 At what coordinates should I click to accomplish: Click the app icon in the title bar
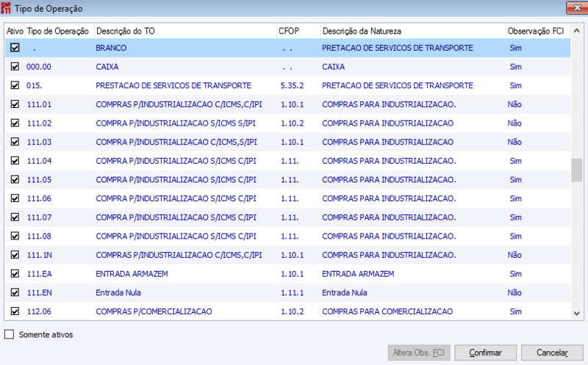6,8
